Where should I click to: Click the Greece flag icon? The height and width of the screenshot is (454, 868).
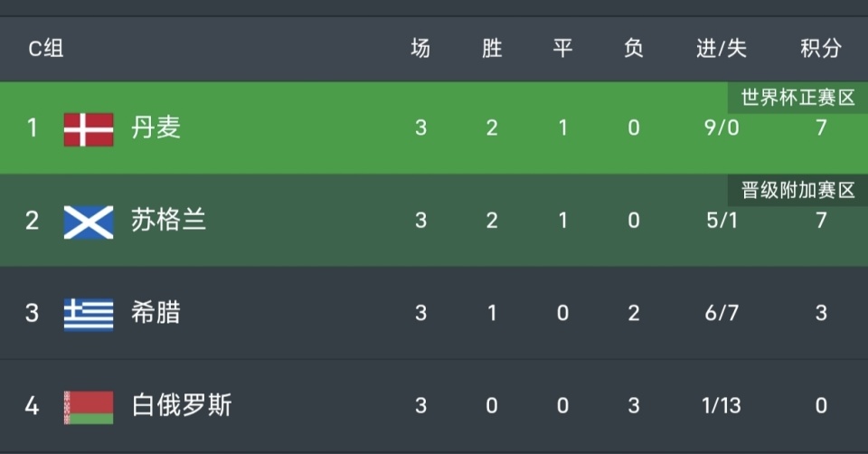click(89, 313)
